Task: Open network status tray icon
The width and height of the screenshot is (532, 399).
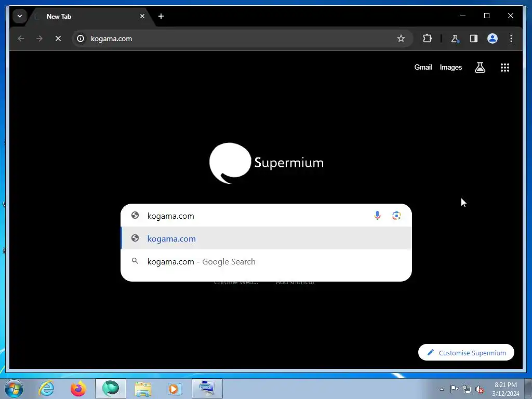Action: click(467, 389)
